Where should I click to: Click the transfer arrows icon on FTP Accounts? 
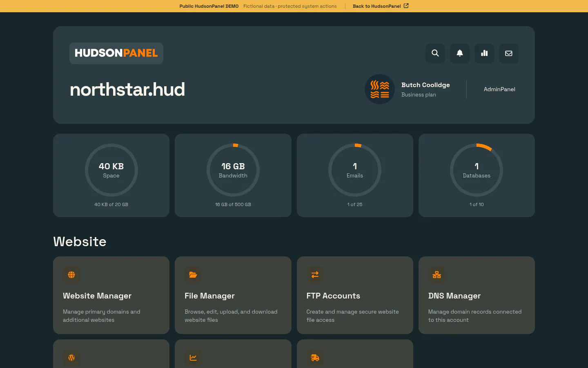pos(315,275)
